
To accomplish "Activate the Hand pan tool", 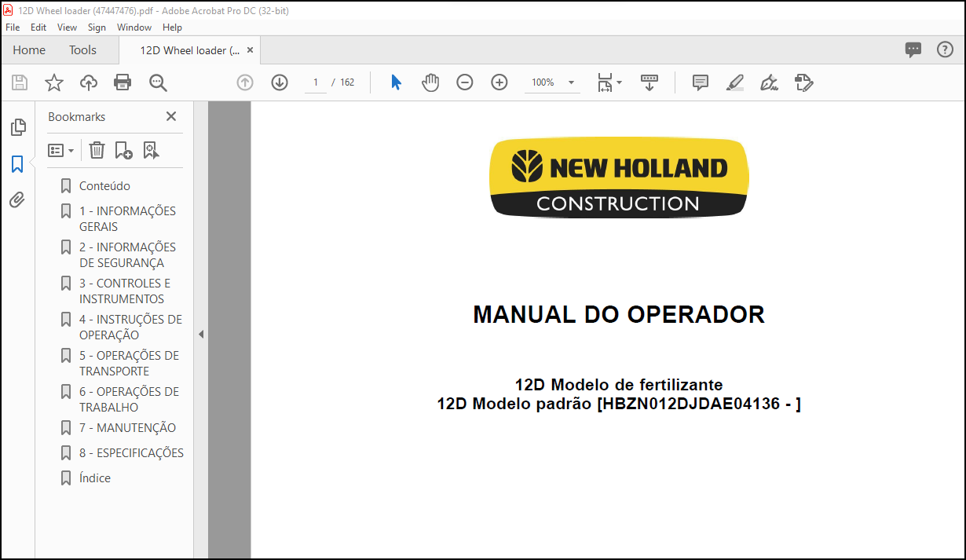I will 430,82.
